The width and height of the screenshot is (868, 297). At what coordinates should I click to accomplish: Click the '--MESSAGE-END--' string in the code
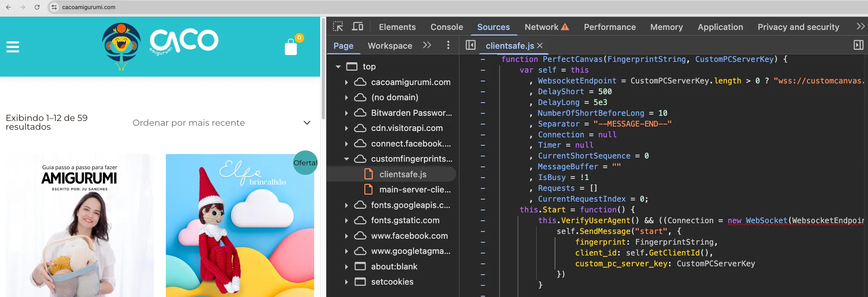[x=632, y=124]
